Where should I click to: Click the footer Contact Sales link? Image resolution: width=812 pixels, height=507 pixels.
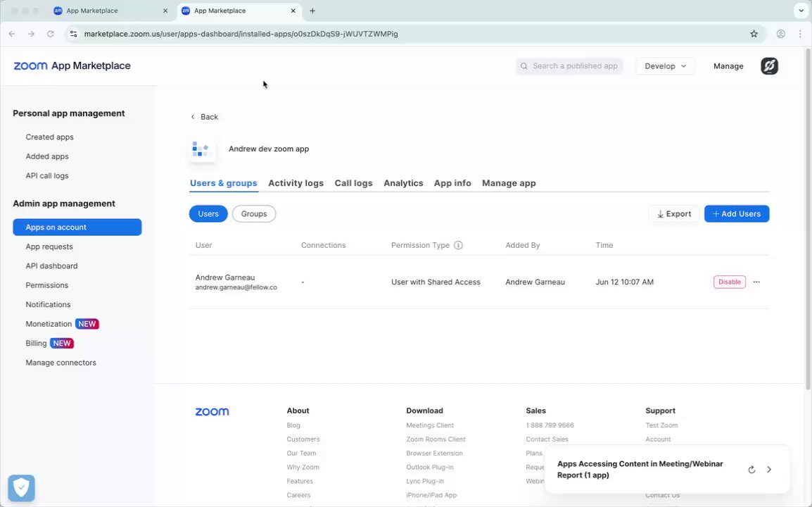point(547,439)
